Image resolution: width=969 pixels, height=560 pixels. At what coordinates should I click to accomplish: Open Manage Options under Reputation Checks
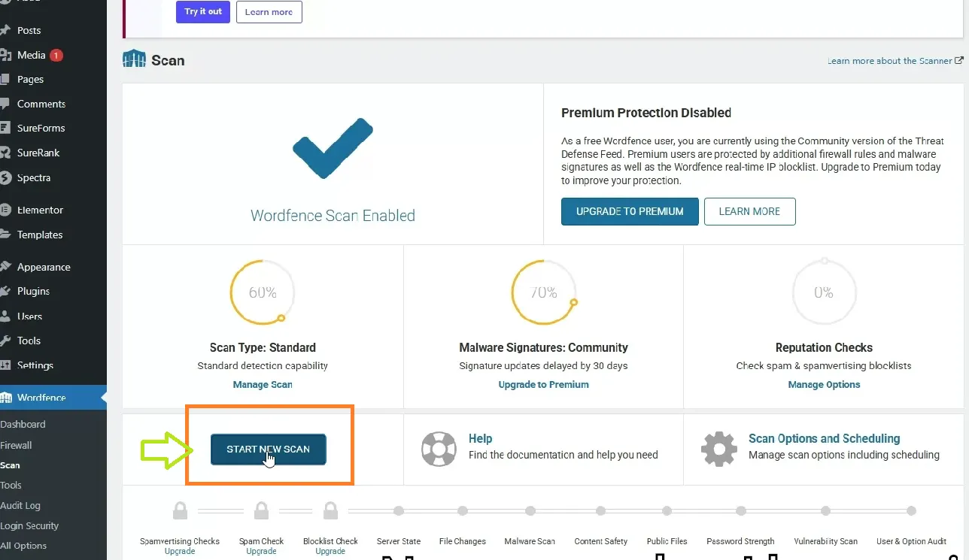pyautogui.click(x=824, y=384)
